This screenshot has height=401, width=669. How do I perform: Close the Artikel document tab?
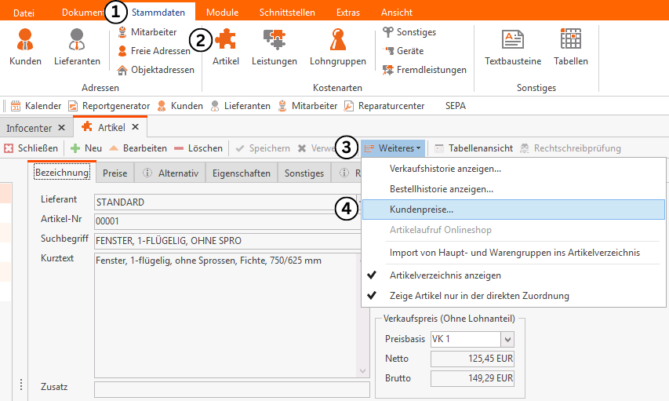[x=135, y=128]
